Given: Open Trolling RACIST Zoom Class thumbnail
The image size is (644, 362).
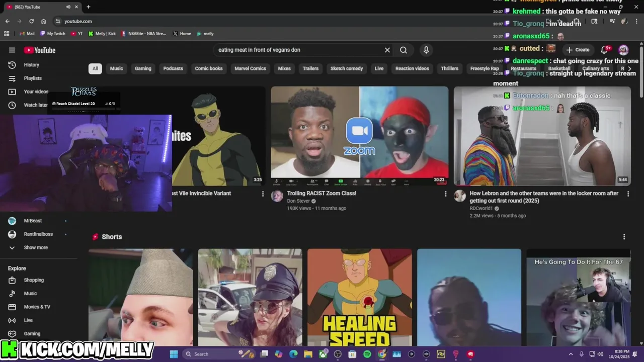Looking at the screenshot, I should 360,136.
